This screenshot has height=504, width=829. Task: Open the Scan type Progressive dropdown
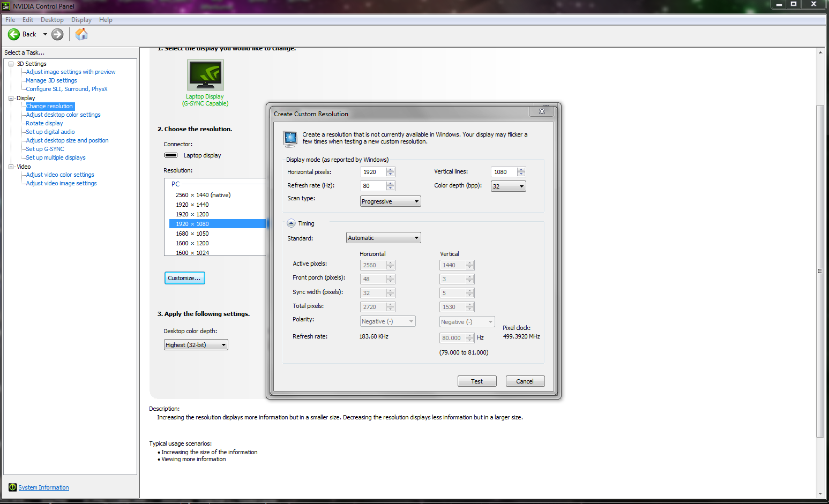pos(390,201)
